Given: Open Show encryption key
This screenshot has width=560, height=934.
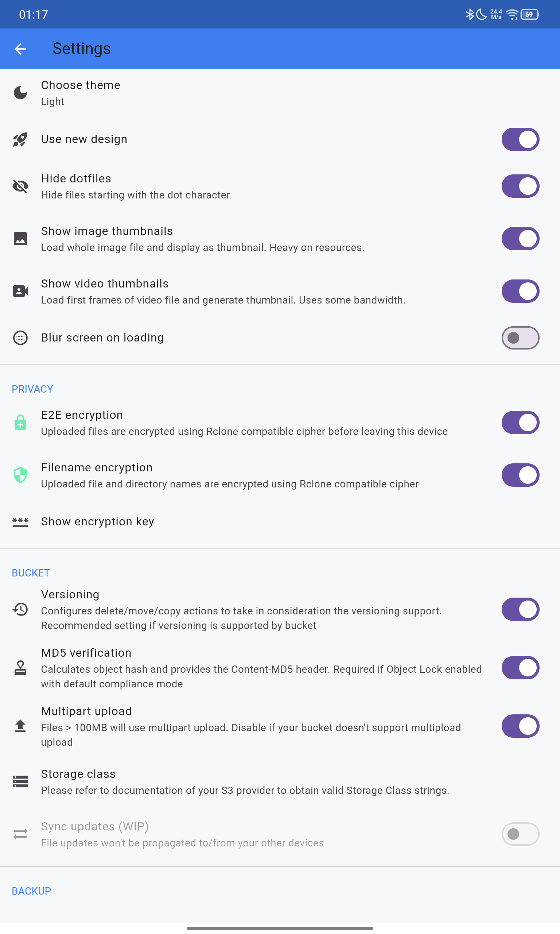Looking at the screenshot, I should (280, 522).
